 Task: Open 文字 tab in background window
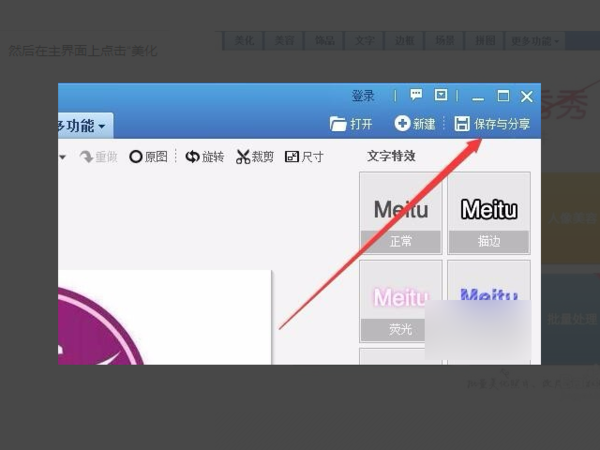pyautogui.click(x=365, y=41)
